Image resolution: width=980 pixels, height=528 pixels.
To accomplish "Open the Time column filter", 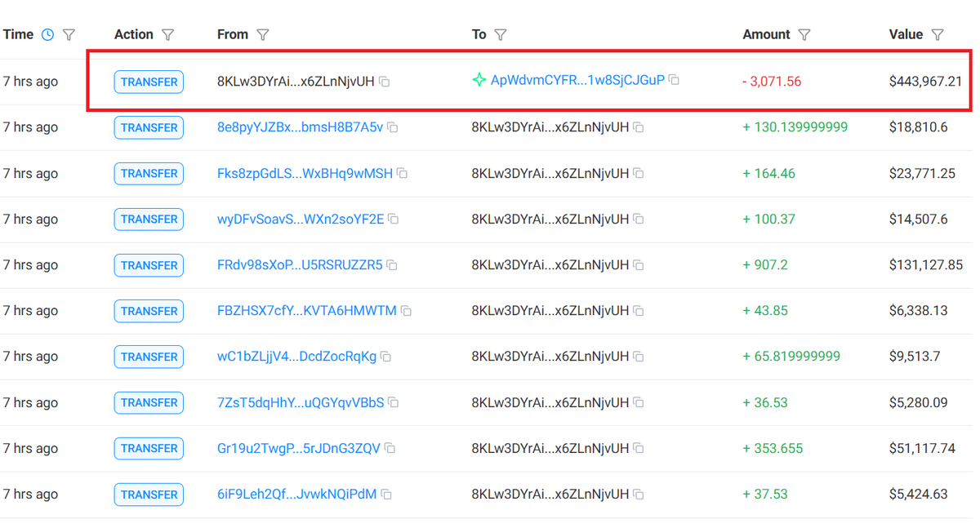I will point(69,34).
